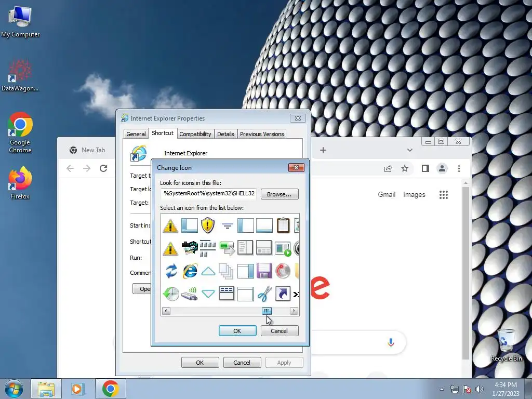Viewport: 532px width, 399px height.
Task: Pick the red and silver disc icon
Action: click(283, 271)
